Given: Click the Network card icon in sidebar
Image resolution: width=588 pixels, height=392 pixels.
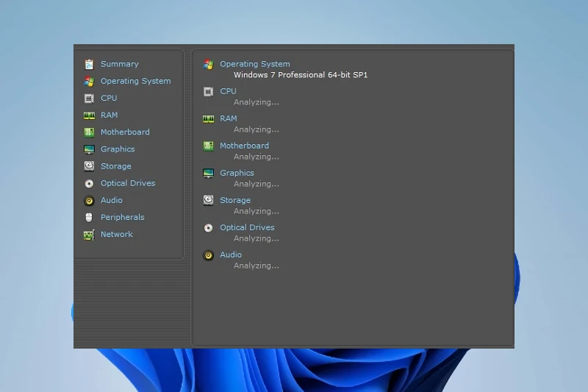Looking at the screenshot, I should pyautogui.click(x=89, y=235).
